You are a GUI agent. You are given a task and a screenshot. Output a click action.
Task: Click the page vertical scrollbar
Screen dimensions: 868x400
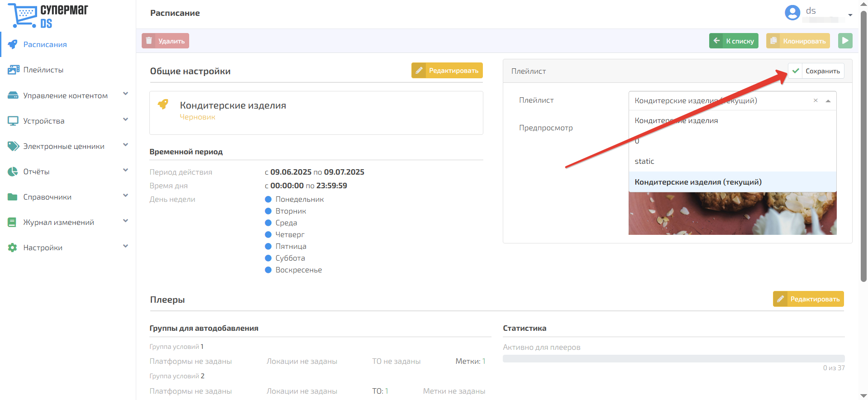863,146
